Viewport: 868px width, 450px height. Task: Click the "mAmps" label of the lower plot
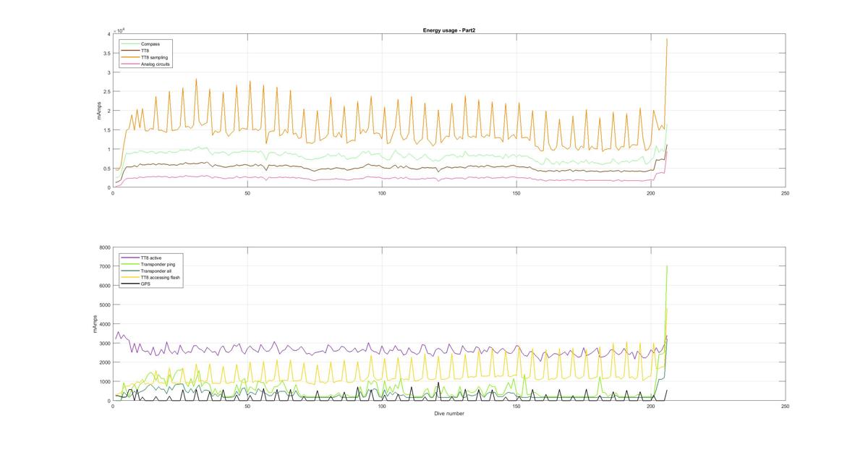coord(95,324)
